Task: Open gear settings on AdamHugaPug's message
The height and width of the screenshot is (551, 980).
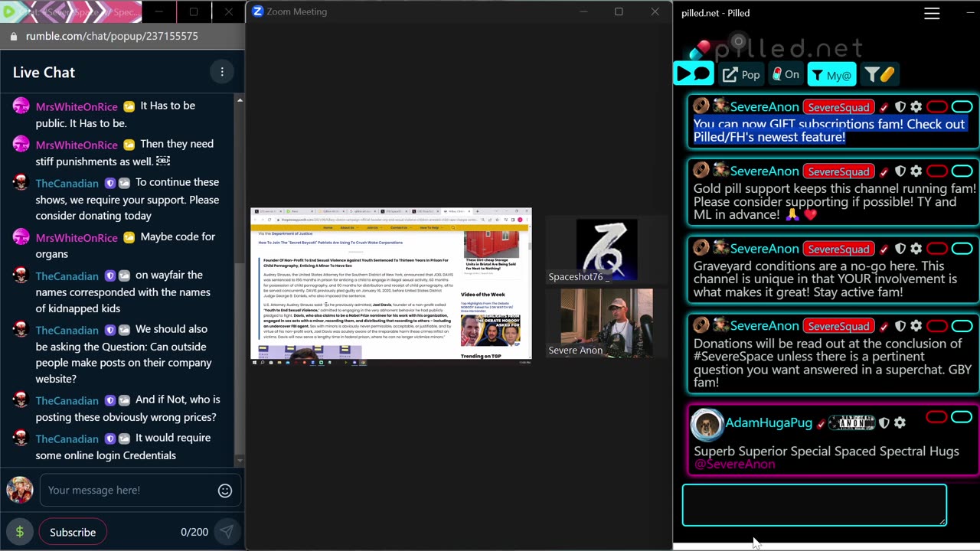Action: click(x=900, y=422)
